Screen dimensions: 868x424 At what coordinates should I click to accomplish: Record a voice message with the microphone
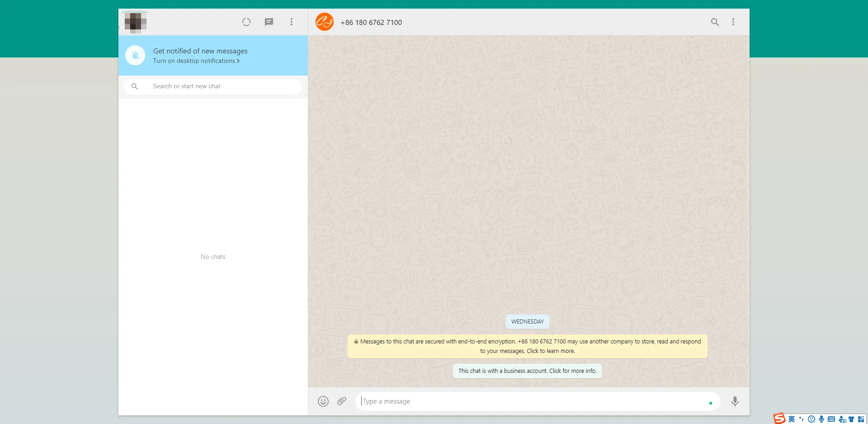735,401
